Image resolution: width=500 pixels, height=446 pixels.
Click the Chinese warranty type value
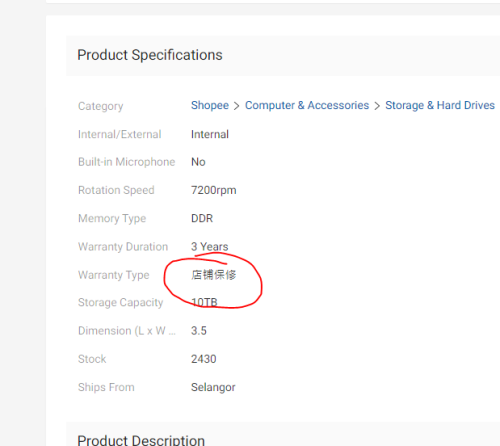pos(214,275)
